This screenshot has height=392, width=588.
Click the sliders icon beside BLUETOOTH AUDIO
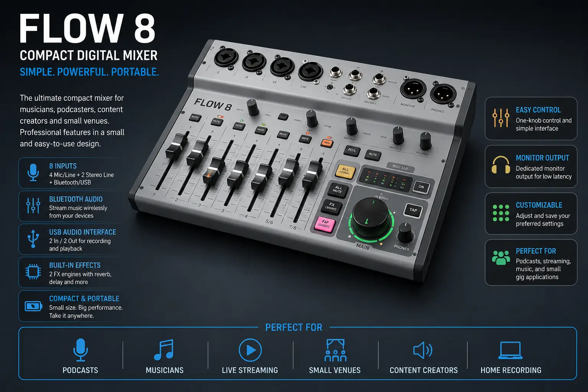click(x=33, y=206)
